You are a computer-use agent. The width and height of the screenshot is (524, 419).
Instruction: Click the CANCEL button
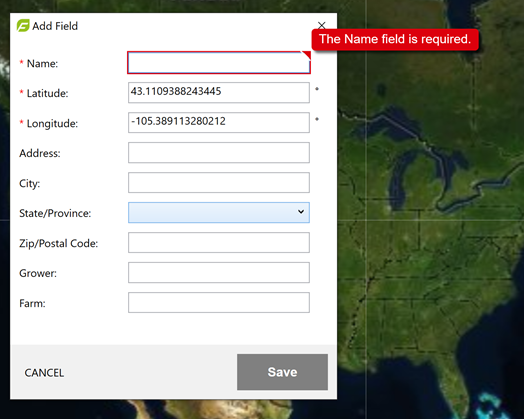[x=44, y=373]
